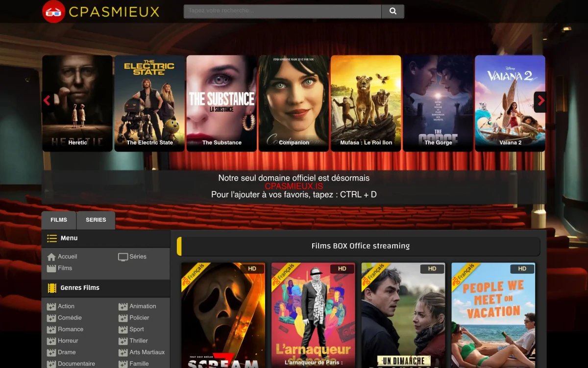Screen dimensions: 588x368
Task: Click the clapperboard icon beside Sport
Action: (123, 330)
